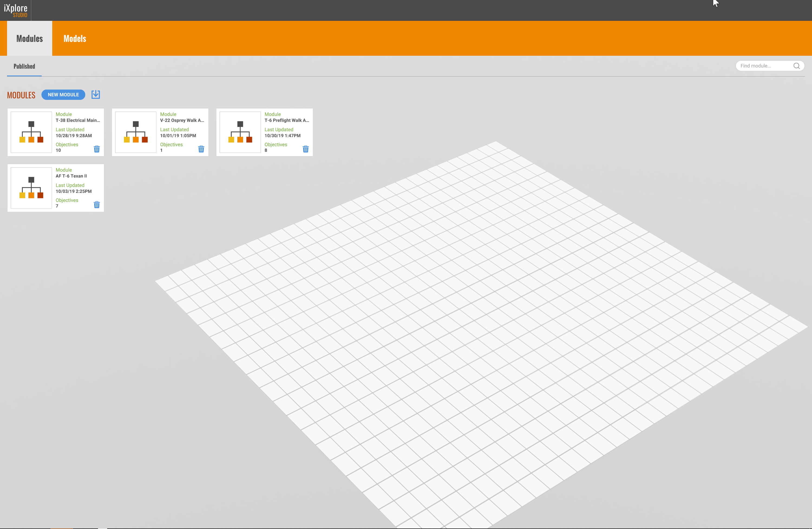This screenshot has width=812, height=529.
Task: Open T-6 Preflight Walk module thumbnail
Action: [240, 132]
